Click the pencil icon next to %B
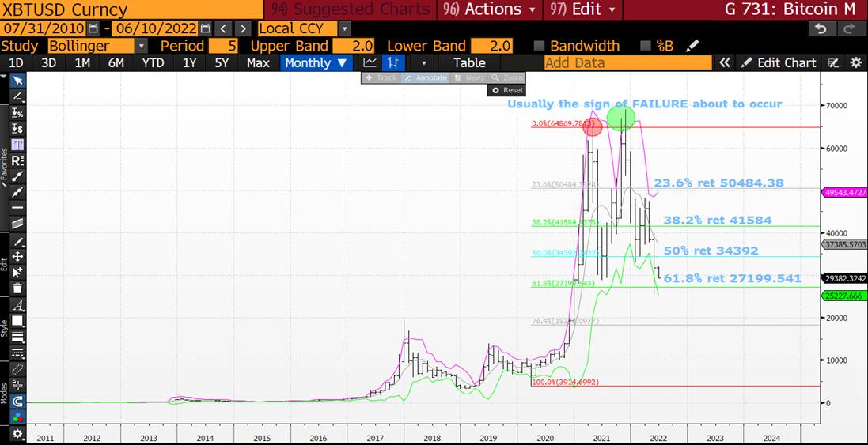The image size is (868, 445). tap(692, 46)
